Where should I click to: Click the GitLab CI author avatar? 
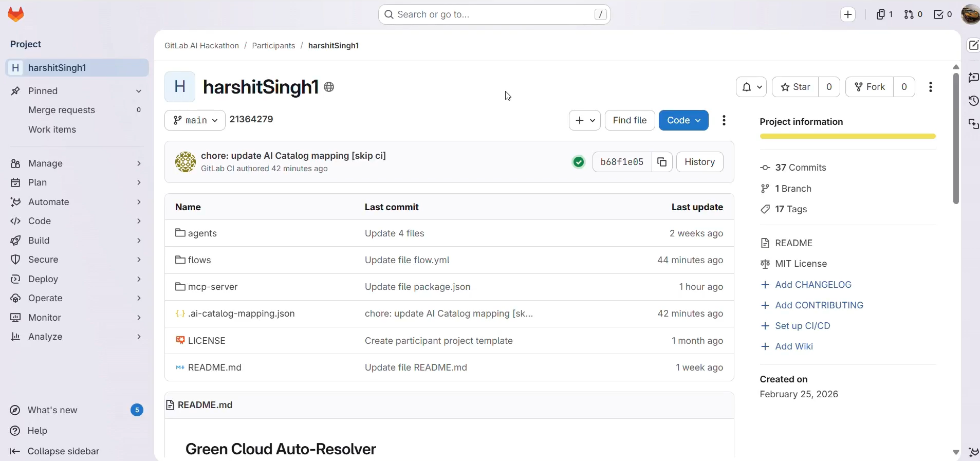click(186, 162)
